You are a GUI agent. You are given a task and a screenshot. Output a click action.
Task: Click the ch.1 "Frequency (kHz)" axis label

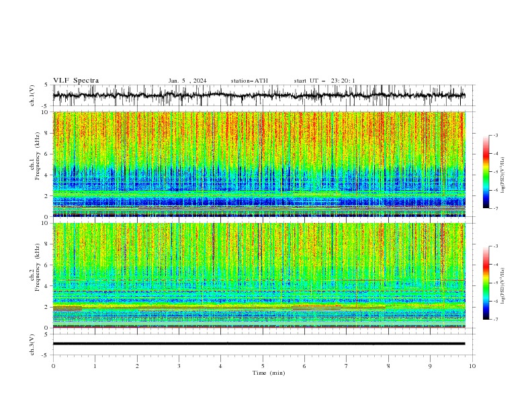tap(37, 156)
